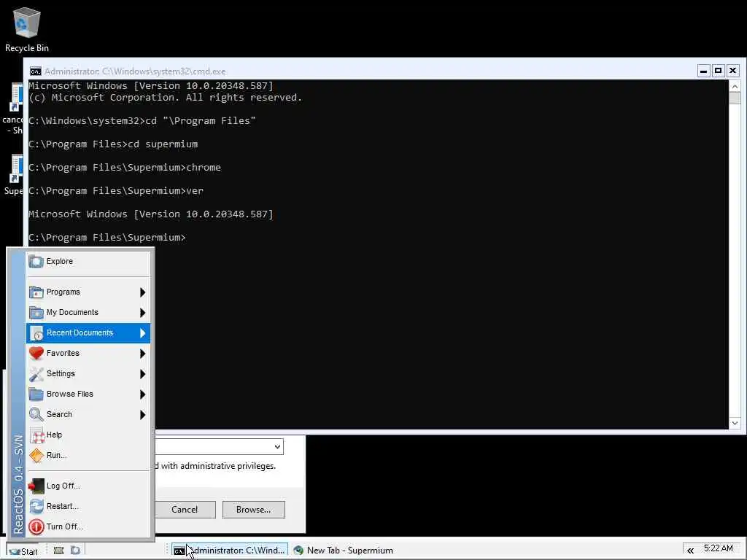This screenshot has width=747, height=560.
Task: Click the My Documents folder icon
Action: click(36, 312)
